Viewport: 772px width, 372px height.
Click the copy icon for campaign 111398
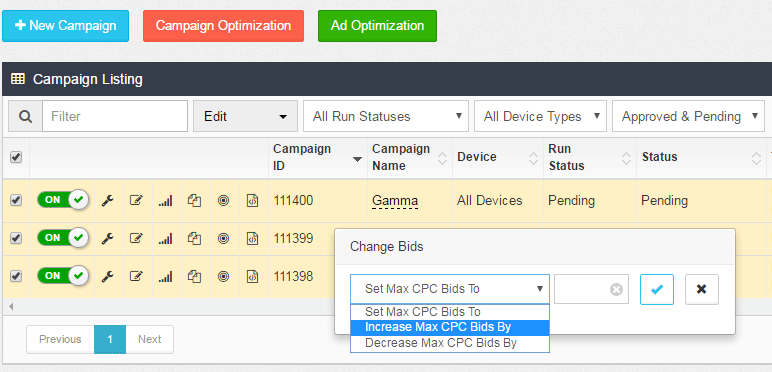coord(195,277)
